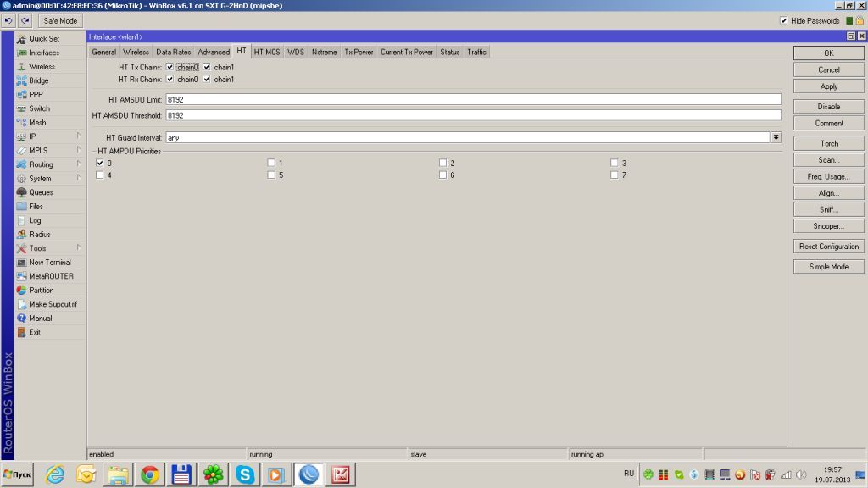Click the HT AMSDU Threshold field

click(x=473, y=115)
